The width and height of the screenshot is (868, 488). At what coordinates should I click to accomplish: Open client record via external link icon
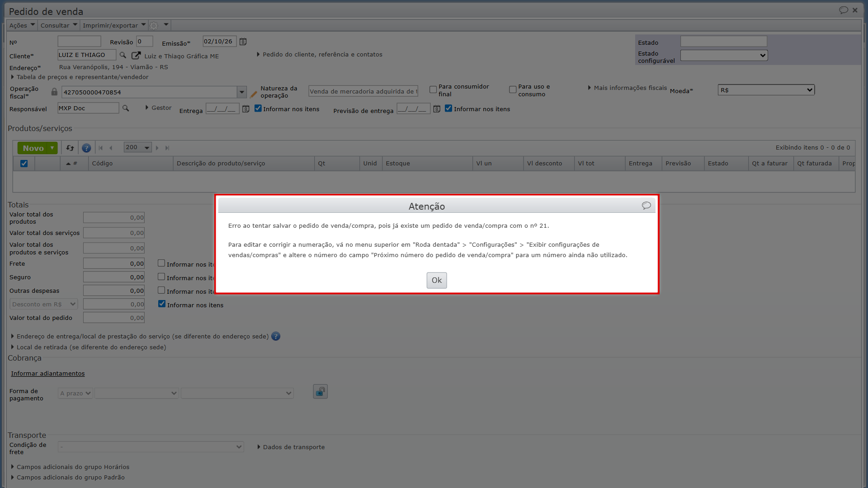136,56
